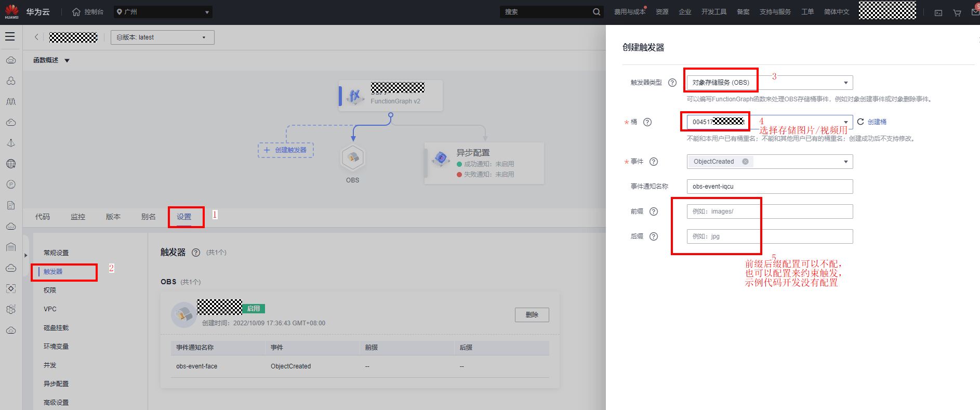Open the 触发器类型 dropdown showing OBS
The image size is (980, 410).
[770, 83]
